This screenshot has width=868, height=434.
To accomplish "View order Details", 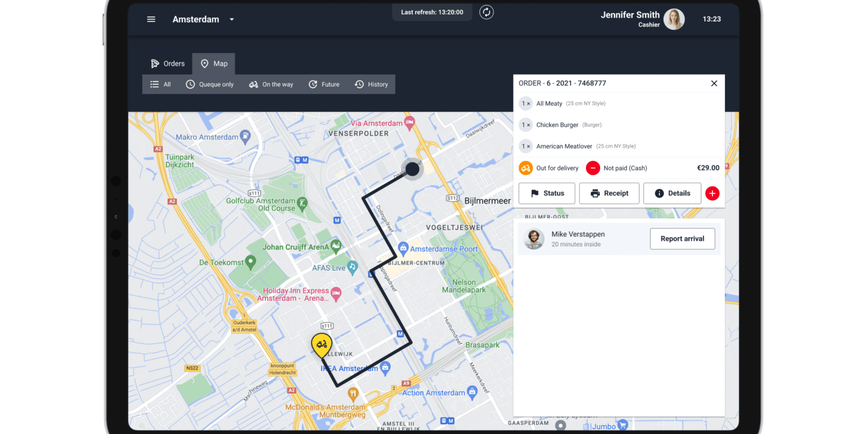I will click(672, 194).
